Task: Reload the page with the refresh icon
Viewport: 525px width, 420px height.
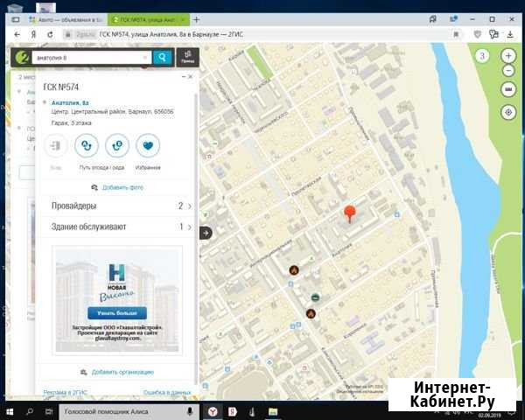Action: (50, 34)
